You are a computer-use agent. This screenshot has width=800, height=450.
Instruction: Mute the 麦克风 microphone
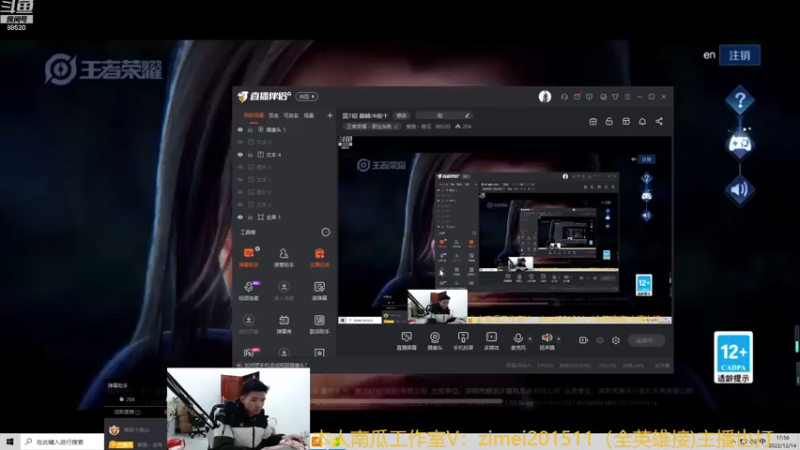518,341
